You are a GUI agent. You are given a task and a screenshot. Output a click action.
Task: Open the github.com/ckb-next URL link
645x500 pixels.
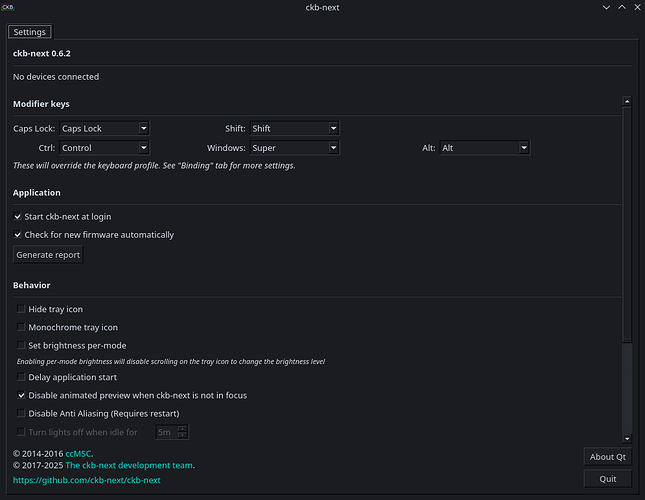[x=87, y=480]
